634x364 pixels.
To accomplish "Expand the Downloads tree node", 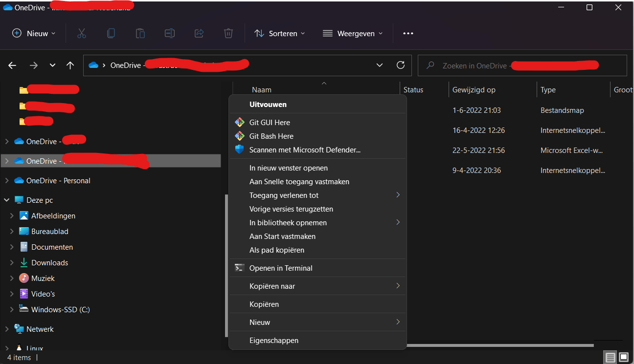I will pyautogui.click(x=12, y=262).
